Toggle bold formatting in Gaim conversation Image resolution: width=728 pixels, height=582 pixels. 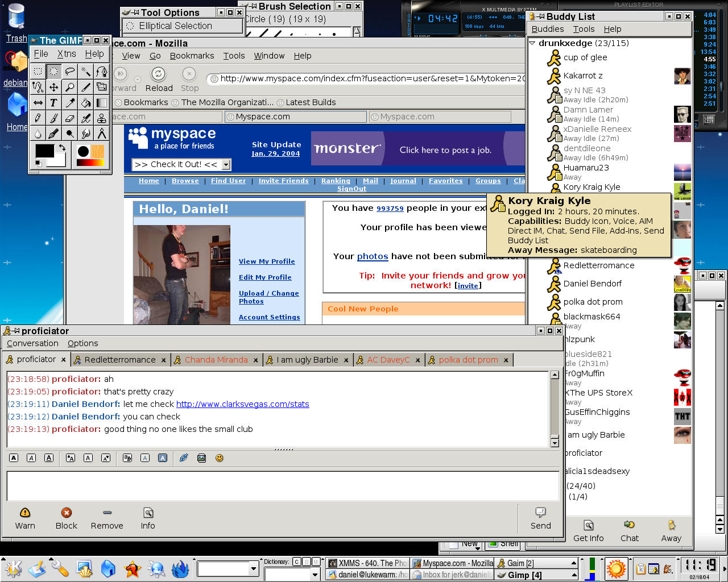pyautogui.click(x=14, y=458)
